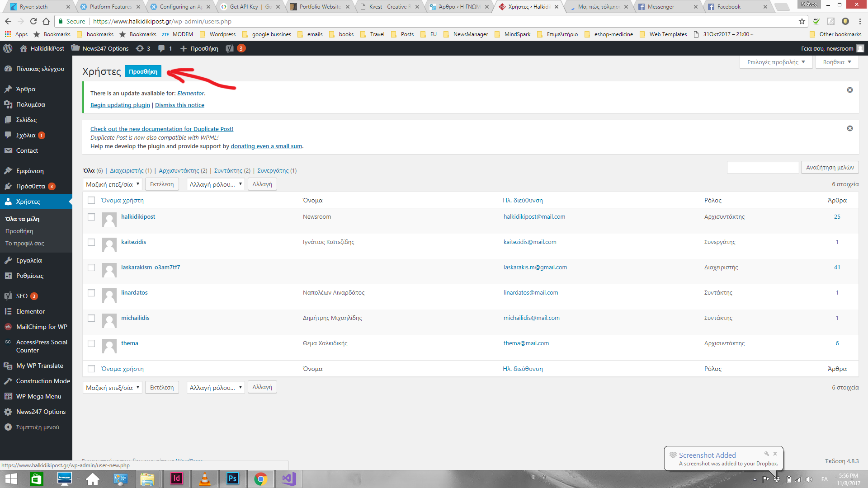Click the WordPress logo in admin bar
This screenshot has width=868, height=488.
[8, 48]
